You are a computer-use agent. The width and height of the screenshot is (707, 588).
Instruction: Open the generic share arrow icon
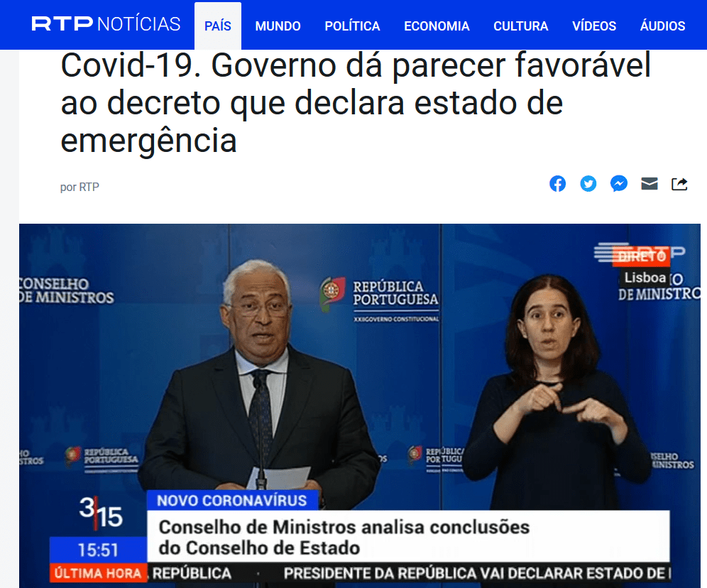[x=679, y=184]
